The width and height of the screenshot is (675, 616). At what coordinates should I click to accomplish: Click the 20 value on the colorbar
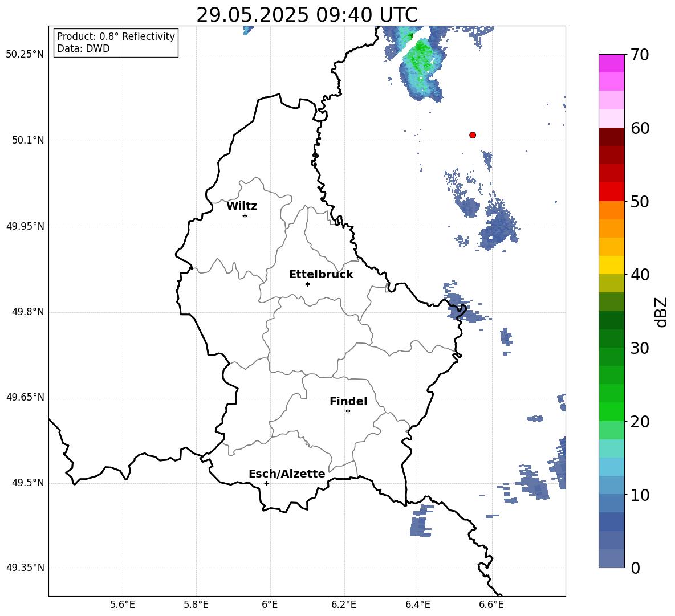[639, 422]
